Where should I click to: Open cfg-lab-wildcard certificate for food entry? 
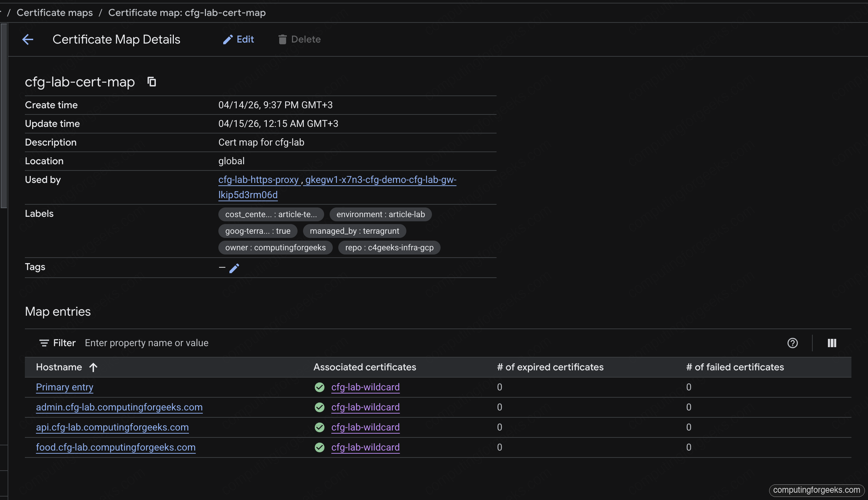point(365,447)
